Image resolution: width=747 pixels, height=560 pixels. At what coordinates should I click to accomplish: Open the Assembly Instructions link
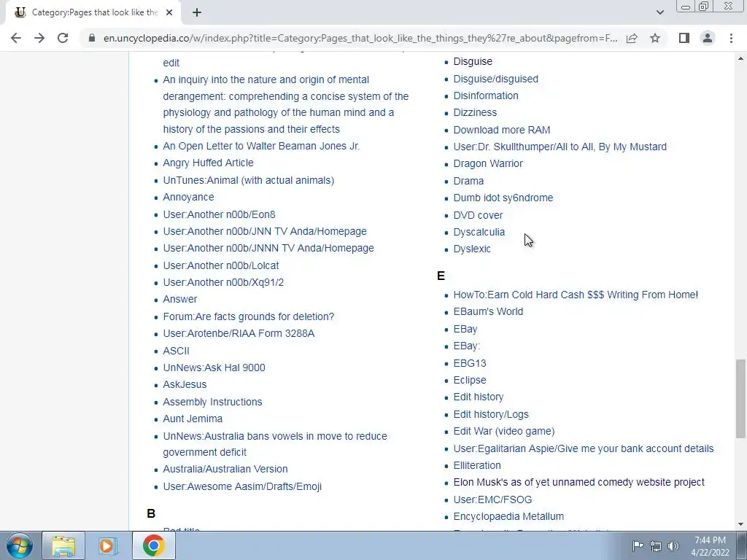(x=212, y=402)
